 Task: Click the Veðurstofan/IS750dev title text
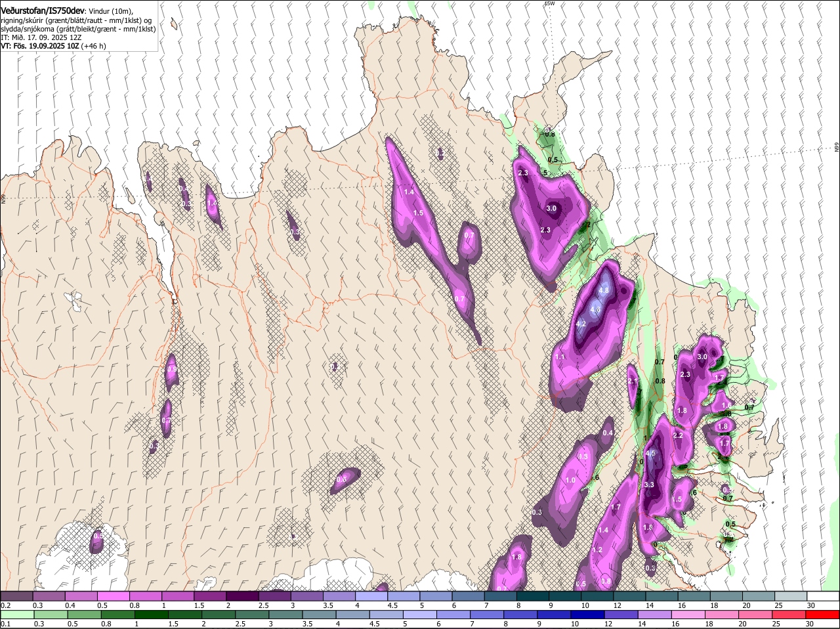point(43,11)
